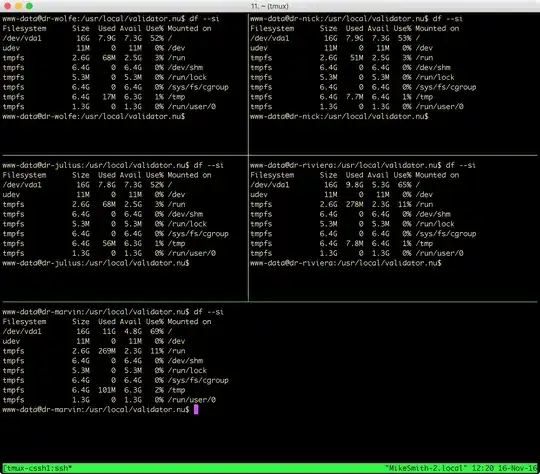
Task: Click the green zoom window button
Action: click(29, 6)
